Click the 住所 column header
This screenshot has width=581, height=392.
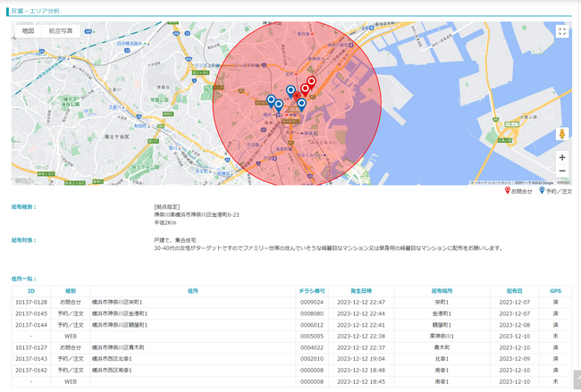click(x=193, y=291)
